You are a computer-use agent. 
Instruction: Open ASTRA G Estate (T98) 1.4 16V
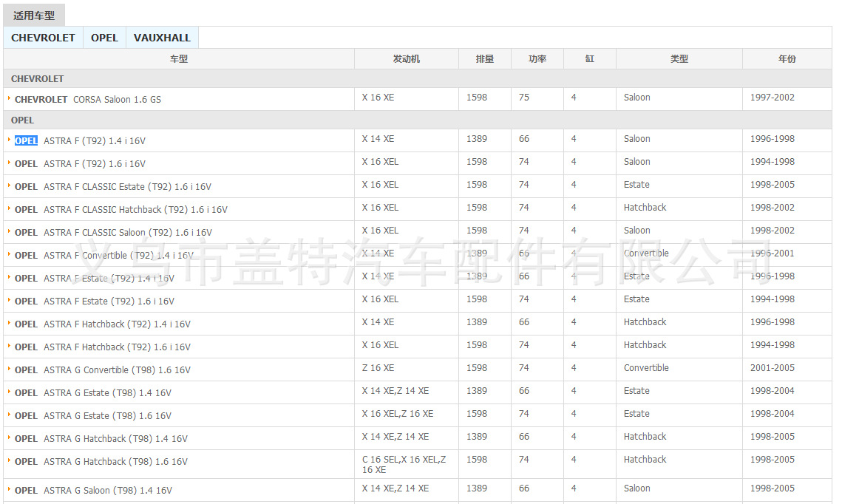tap(107, 393)
